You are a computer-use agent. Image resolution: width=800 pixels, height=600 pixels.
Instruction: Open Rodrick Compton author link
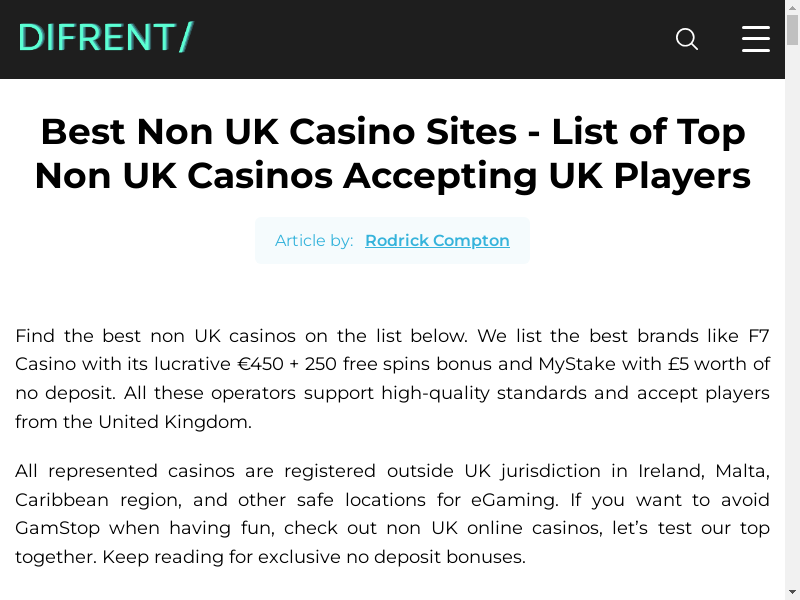[437, 241]
